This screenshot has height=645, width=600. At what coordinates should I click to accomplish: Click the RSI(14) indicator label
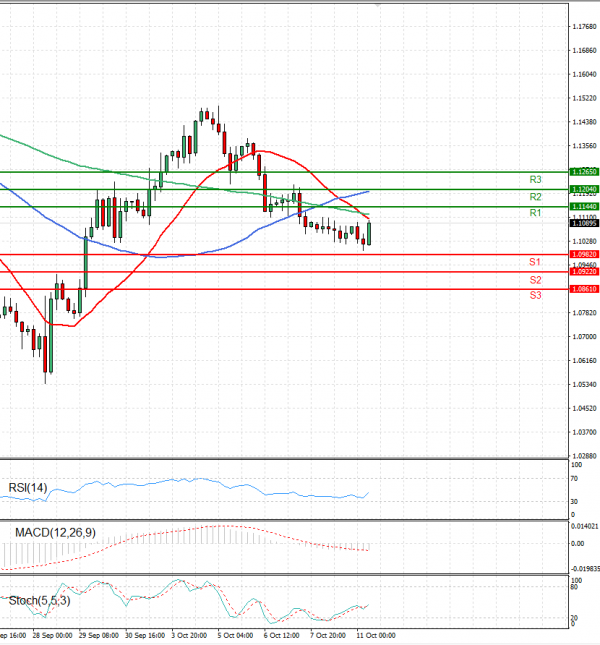click(x=28, y=488)
